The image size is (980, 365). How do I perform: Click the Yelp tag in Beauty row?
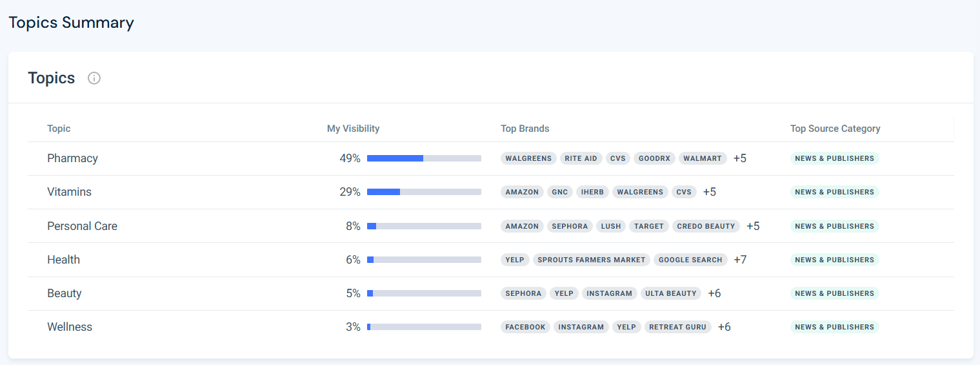click(564, 293)
